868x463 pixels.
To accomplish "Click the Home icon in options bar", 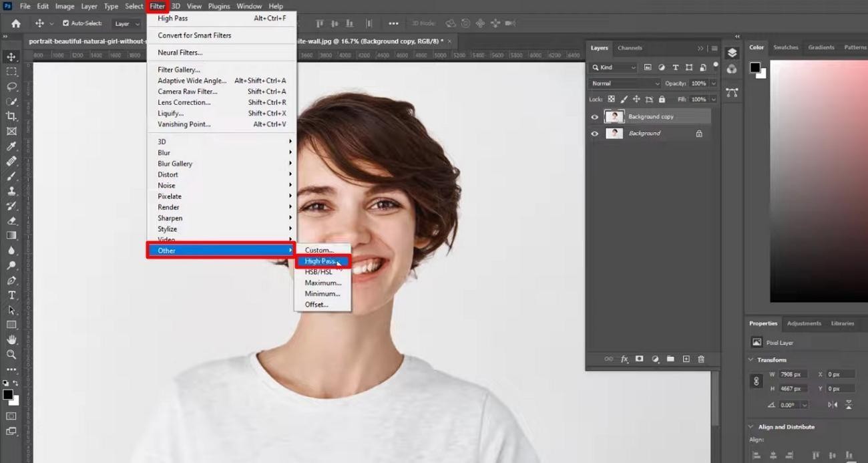I will (x=15, y=23).
